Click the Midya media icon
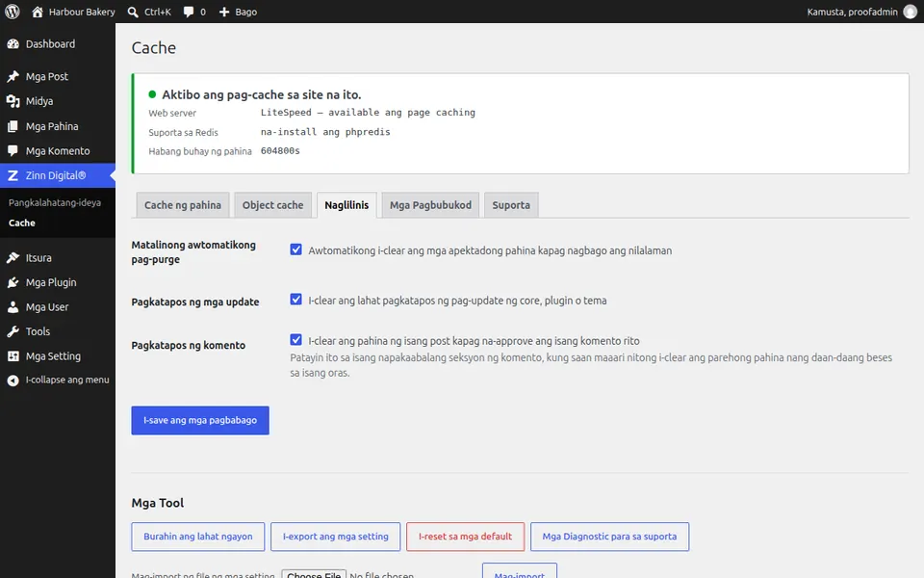 (13, 101)
